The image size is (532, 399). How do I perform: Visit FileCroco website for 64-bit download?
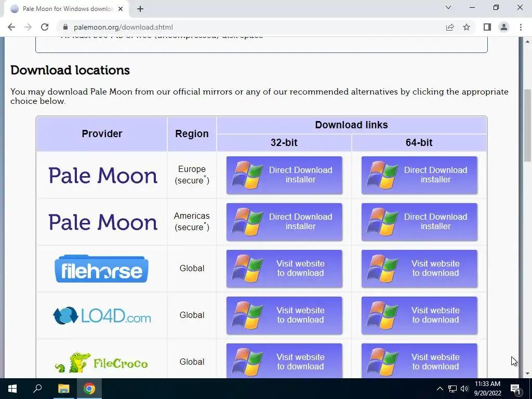[x=419, y=361]
